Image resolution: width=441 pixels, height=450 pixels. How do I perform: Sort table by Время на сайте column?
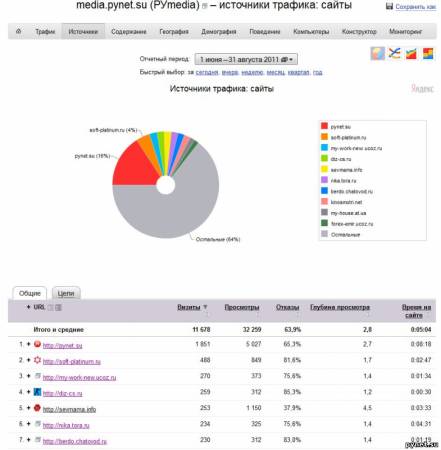[x=416, y=311]
